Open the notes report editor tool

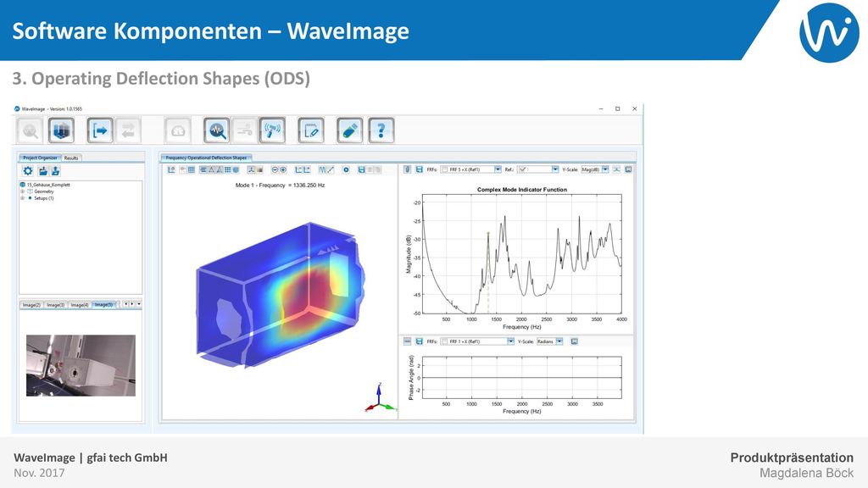310,130
